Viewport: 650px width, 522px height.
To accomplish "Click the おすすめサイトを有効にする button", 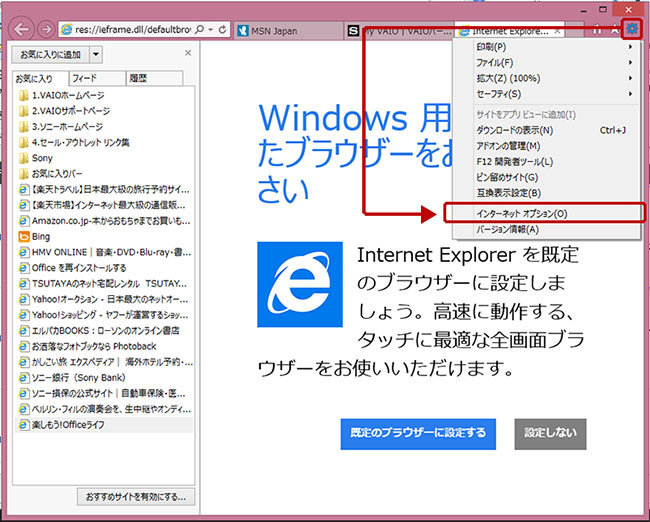I will tap(136, 497).
